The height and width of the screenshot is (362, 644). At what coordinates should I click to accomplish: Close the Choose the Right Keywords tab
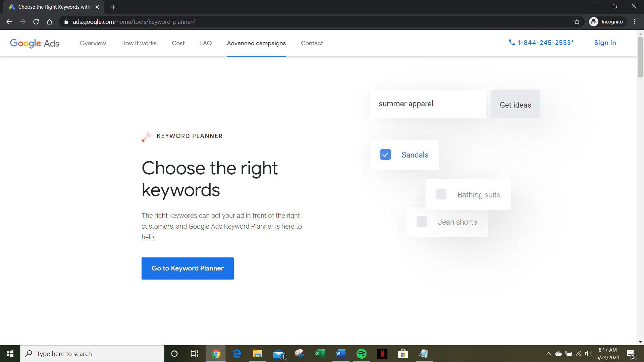(x=97, y=7)
